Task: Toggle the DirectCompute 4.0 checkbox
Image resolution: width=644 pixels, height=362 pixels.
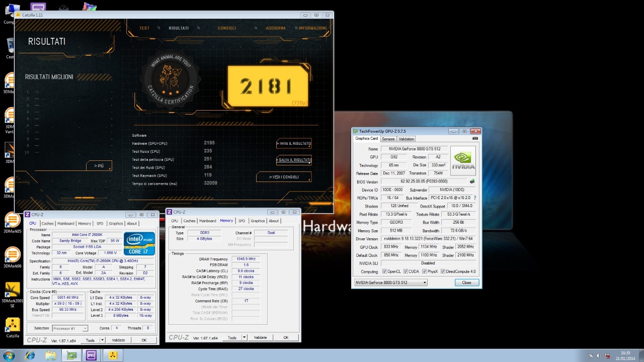Action: click(443, 271)
